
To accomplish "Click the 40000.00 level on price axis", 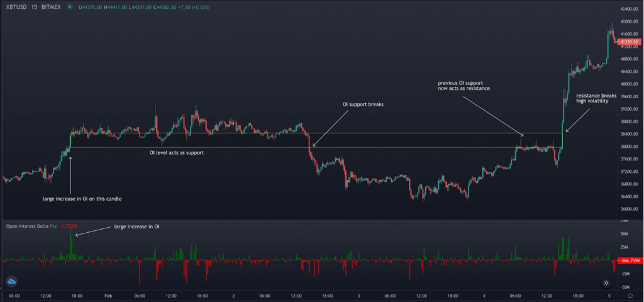I will pos(628,84).
